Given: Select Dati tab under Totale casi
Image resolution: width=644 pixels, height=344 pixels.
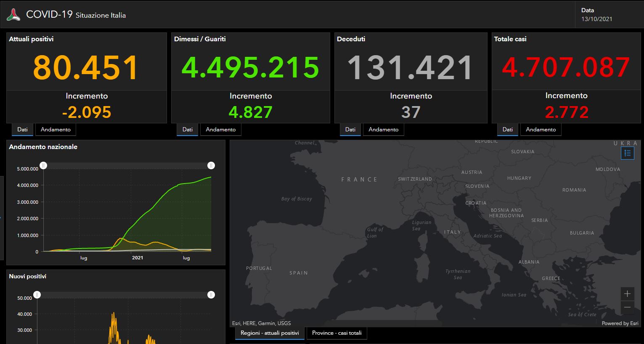Looking at the screenshot, I should point(508,129).
